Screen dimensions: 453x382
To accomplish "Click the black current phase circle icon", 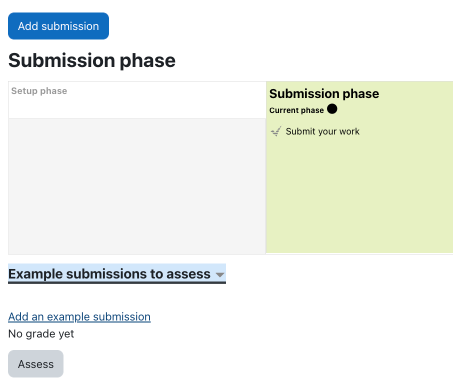I will [332, 109].
